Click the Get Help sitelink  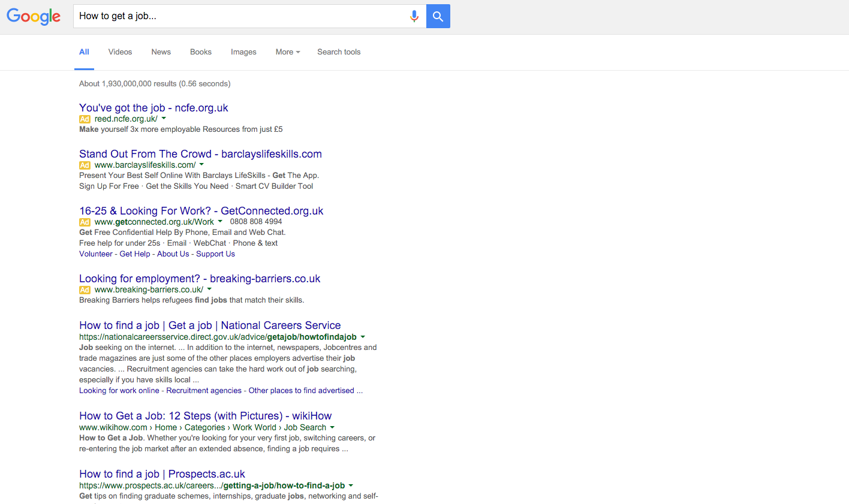[x=135, y=254]
